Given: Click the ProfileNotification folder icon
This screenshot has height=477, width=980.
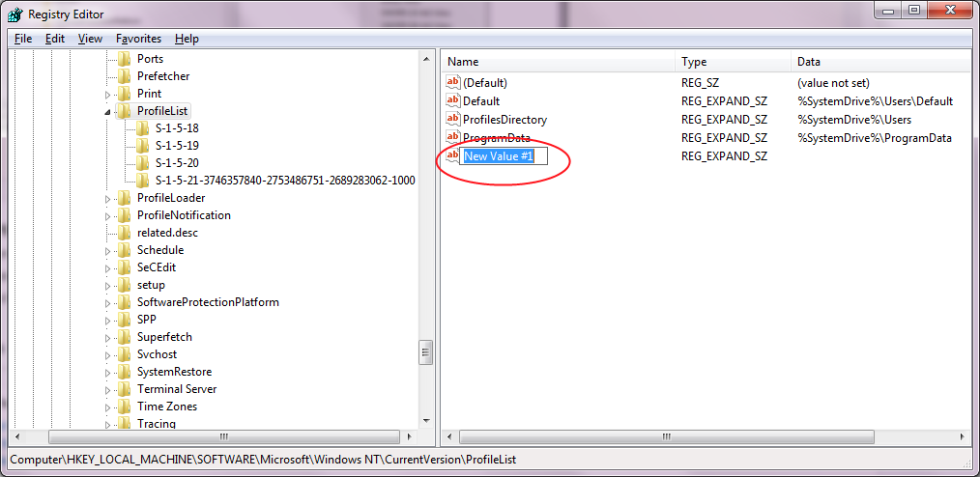Looking at the screenshot, I should point(124,215).
